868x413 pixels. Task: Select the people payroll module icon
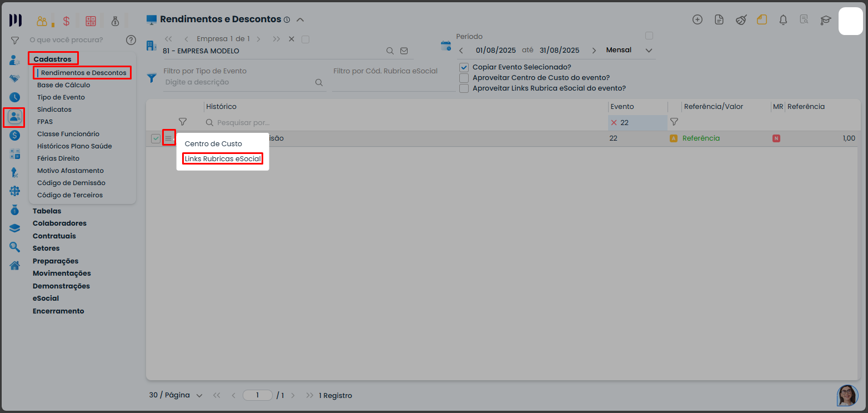click(14, 117)
